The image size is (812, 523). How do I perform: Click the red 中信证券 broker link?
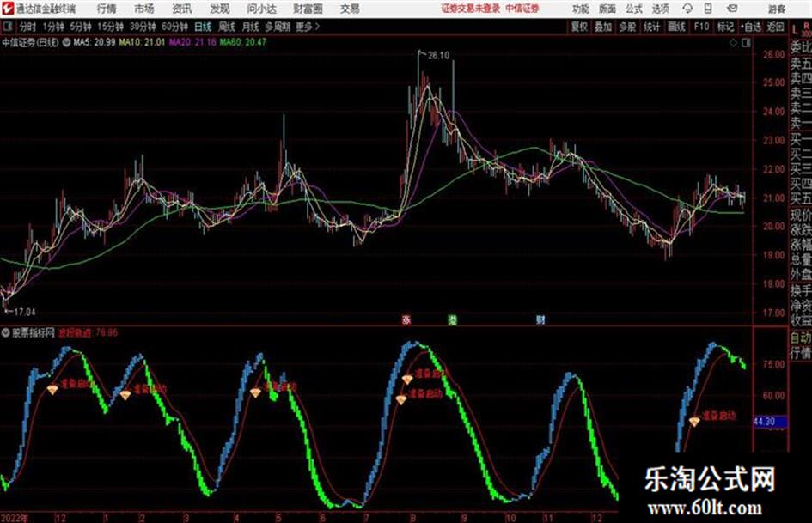(522, 9)
